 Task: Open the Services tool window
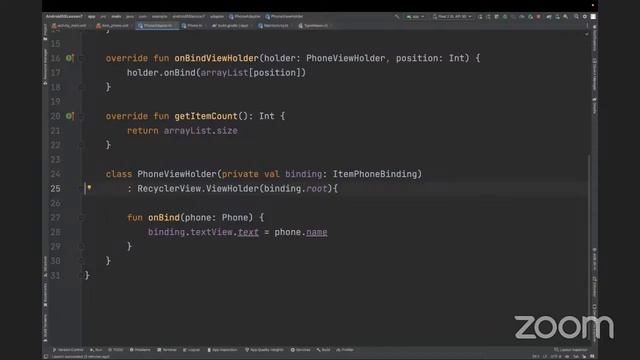click(x=300, y=350)
